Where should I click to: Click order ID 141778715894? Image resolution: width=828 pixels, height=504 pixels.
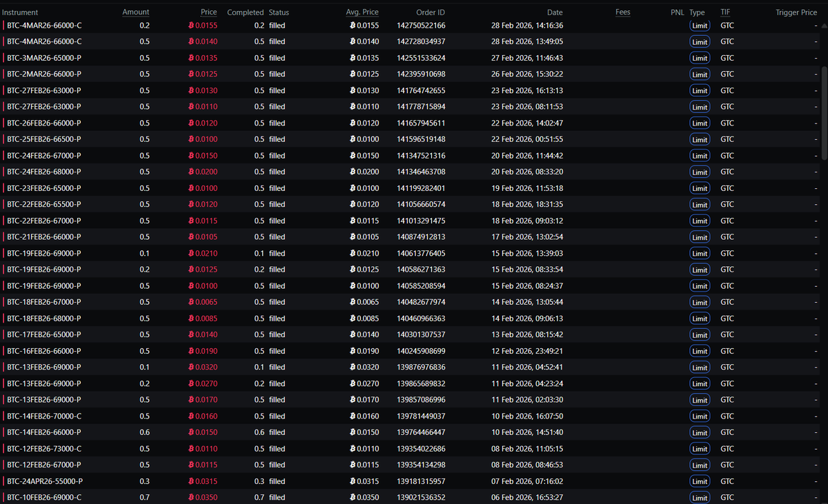421,107
